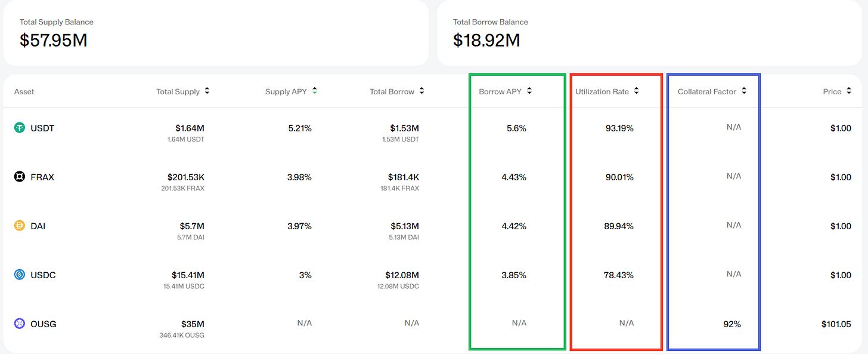The height and width of the screenshot is (354, 868).
Task: Sort table by Total Supply arrows
Action: 207,91
